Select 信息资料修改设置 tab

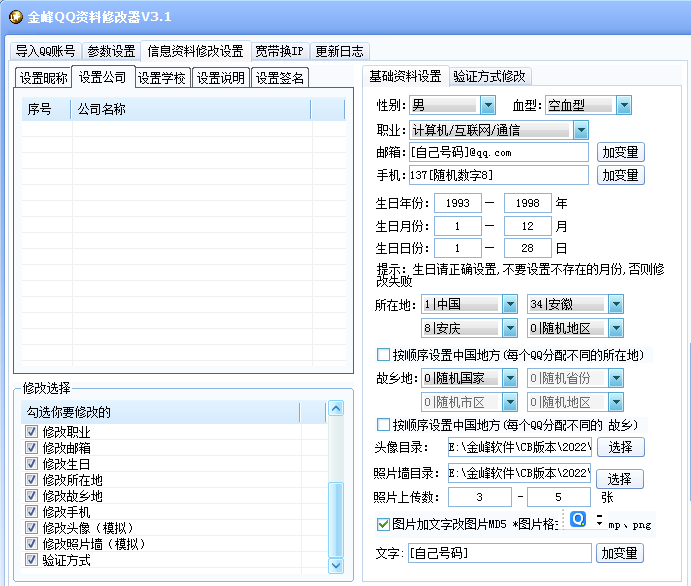click(196, 51)
